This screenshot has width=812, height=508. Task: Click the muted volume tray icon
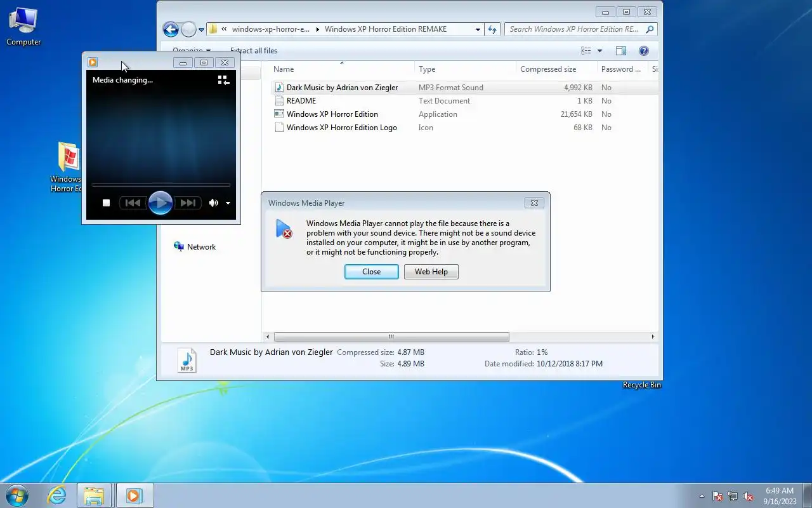(x=748, y=496)
